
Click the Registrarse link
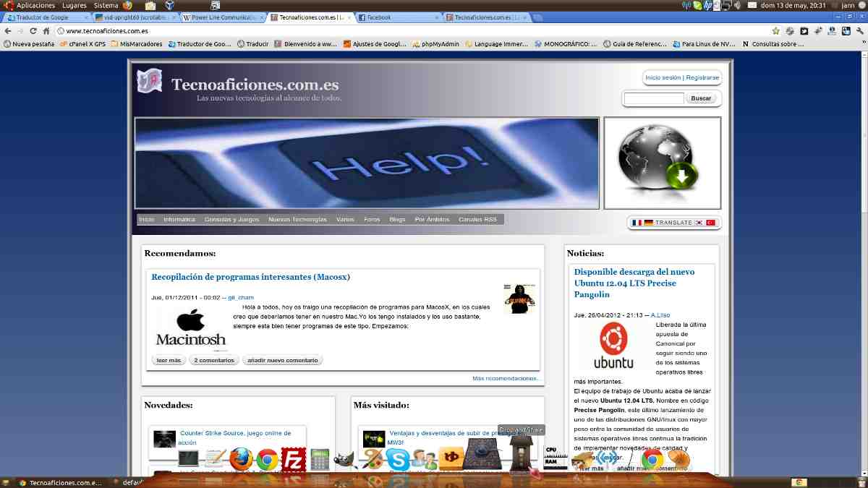[702, 77]
